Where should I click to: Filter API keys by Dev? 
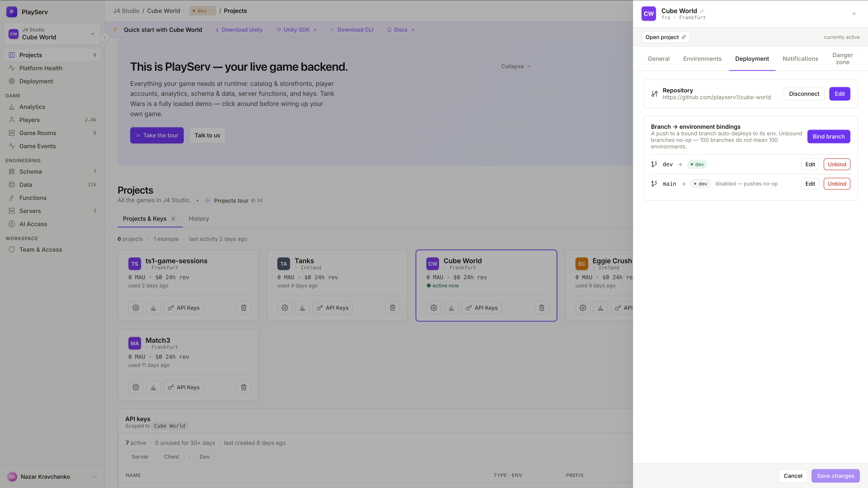tap(205, 457)
